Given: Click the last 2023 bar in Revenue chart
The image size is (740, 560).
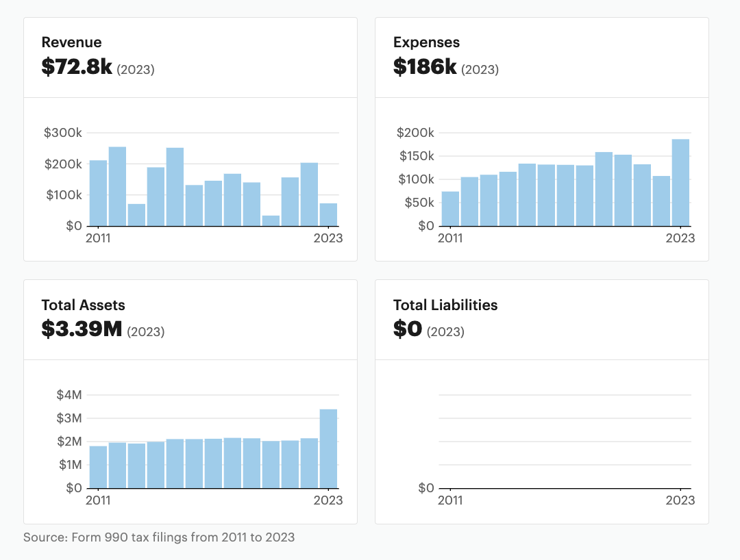Looking at the screenshot, I should (x=328, y=214).
